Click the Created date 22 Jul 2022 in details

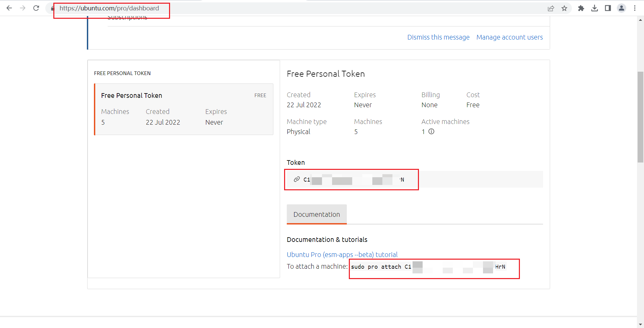pos(304,105)
